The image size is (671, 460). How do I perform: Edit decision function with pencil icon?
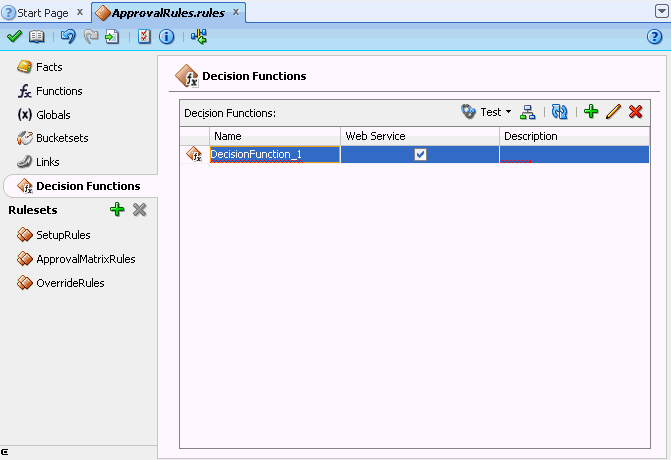coord(613,112)
